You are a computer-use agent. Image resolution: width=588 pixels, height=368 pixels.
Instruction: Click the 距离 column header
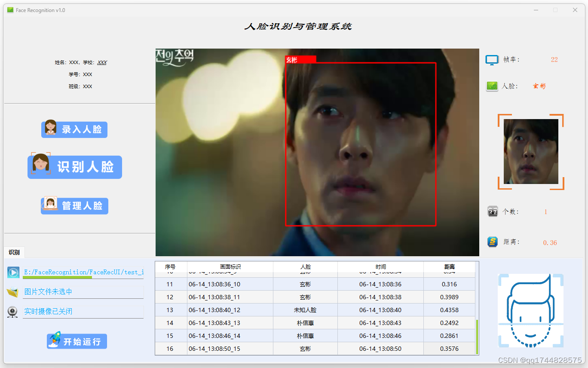coord(450,267)
